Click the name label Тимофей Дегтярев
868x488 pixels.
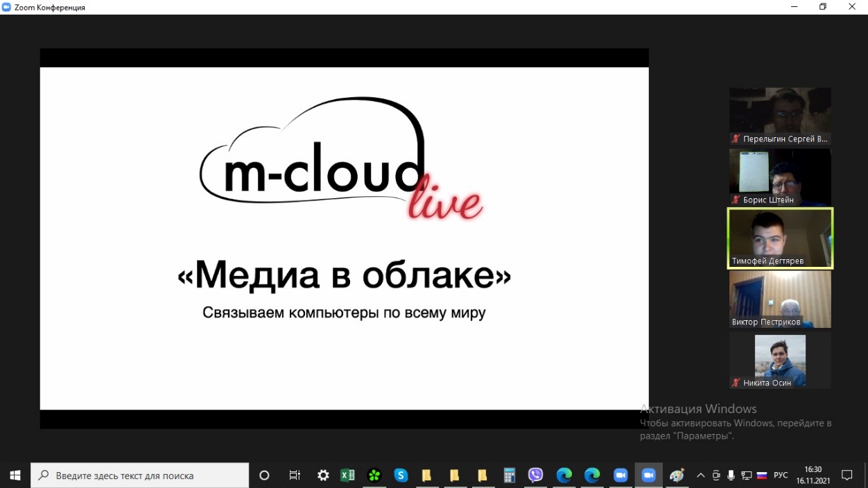[x=767, y=261]
